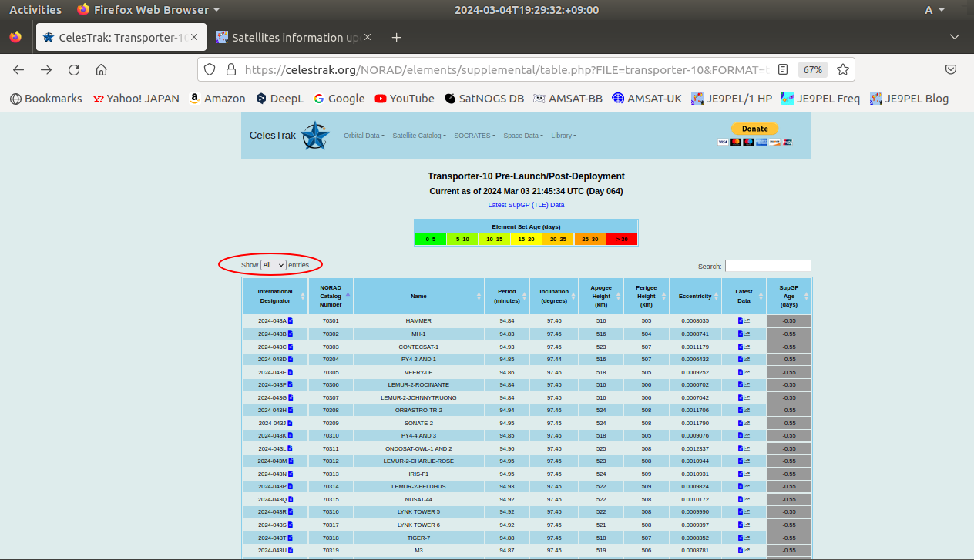Open the Pocket save icon
The width and height of the screenshot is (974, 560).
click(x=951, y=70)
